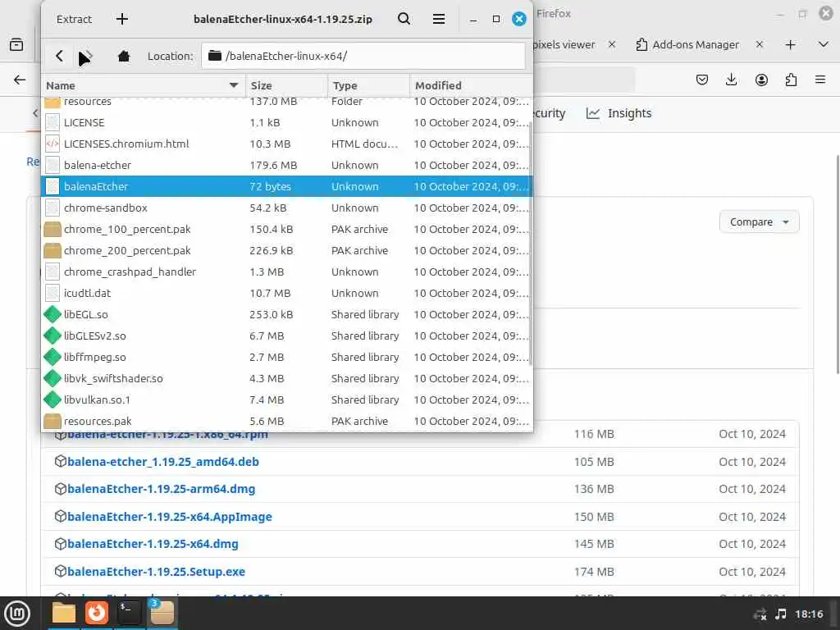Sort by the Name column header
840x630 pixels.
pos(143,85)
